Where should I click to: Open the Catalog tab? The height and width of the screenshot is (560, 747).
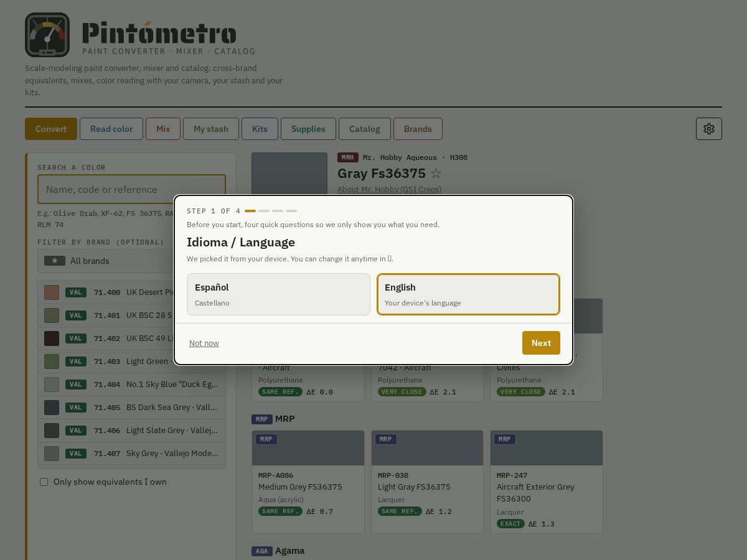point(365,129)
